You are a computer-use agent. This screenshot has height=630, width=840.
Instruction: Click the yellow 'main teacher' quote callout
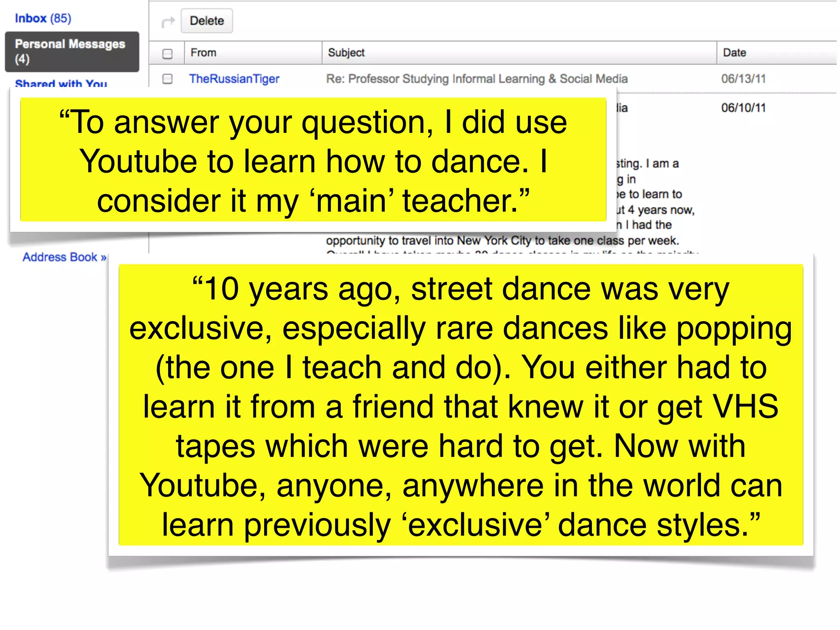pos(313,160)
